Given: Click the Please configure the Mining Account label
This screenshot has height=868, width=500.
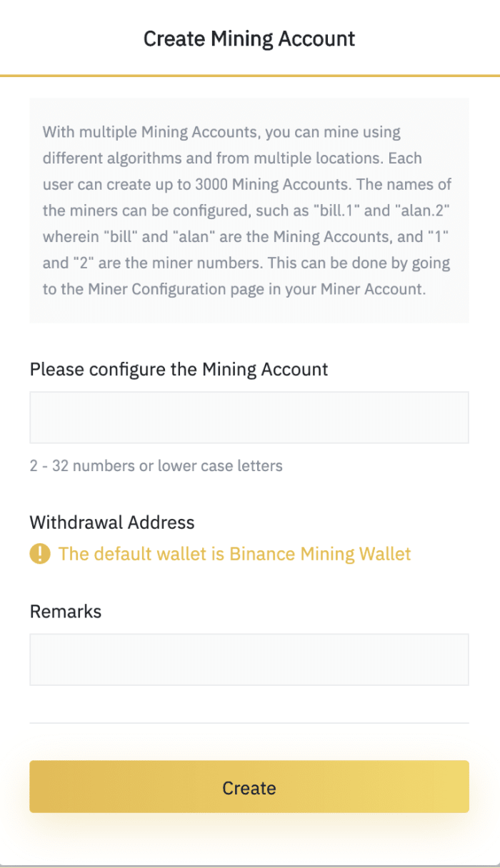Looking at the screenshot, I should 179,370.
